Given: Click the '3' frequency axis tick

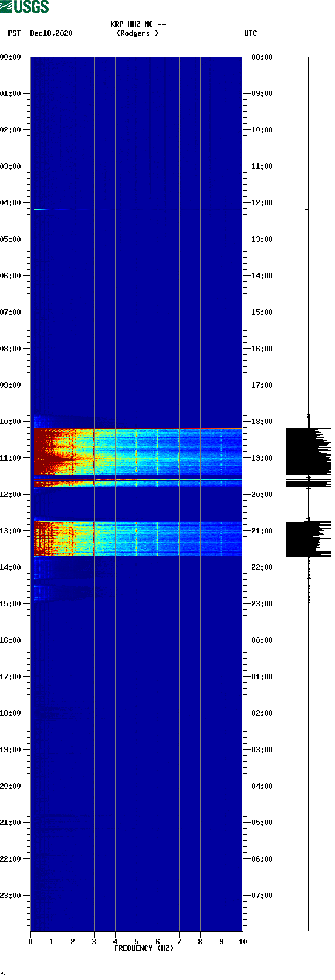Looking at the screenshot, I should tap(94, 942).
